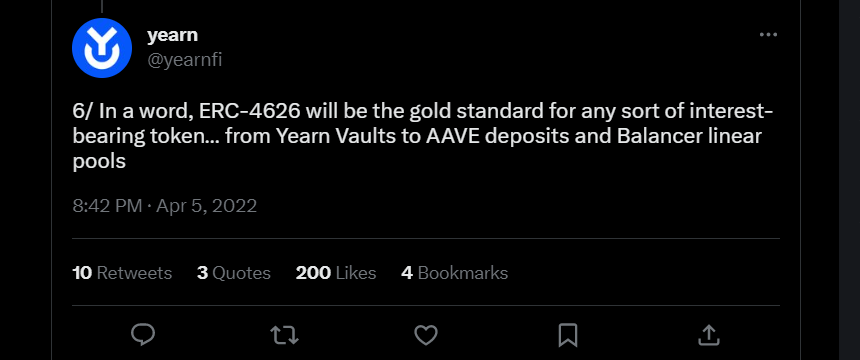View the 10 Retweets list

coord(122,273)
